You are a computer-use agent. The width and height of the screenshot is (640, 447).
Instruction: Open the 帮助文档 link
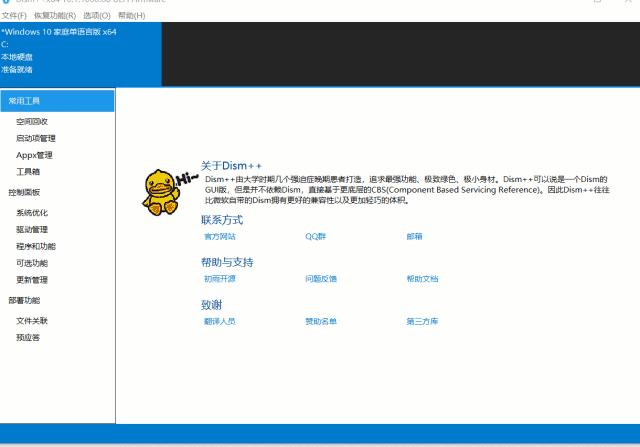422,279
